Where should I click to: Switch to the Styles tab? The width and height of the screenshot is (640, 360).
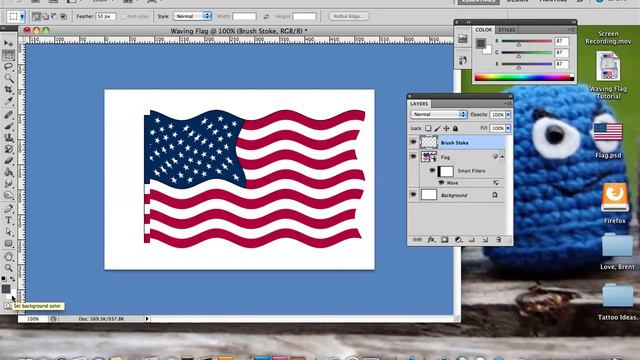tap(506, 30)
